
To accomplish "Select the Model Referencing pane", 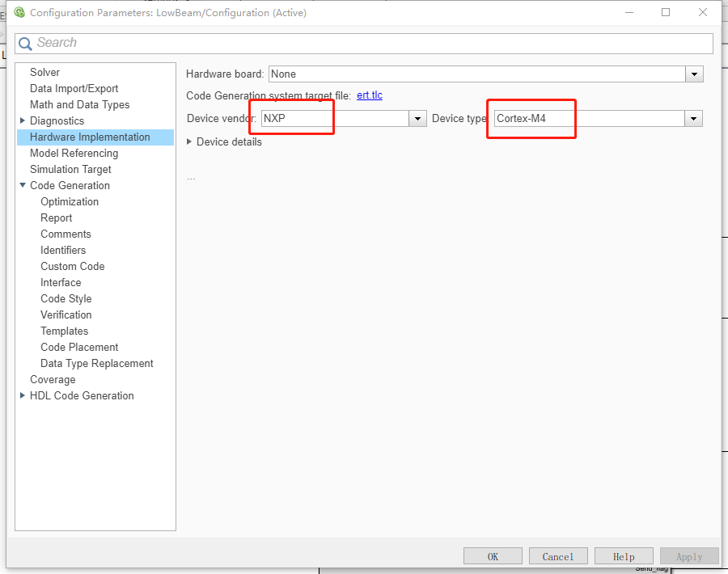I will 74,153.
